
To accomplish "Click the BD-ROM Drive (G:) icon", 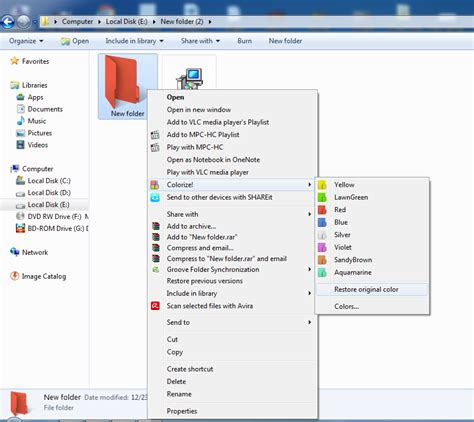I will [x=20, y=228].
